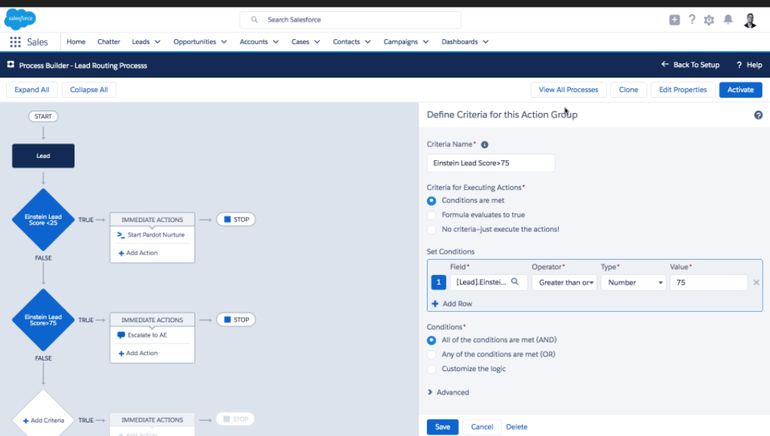Open the Operator dropdown Greater than or
770x436 pixels.
(564, 282)
